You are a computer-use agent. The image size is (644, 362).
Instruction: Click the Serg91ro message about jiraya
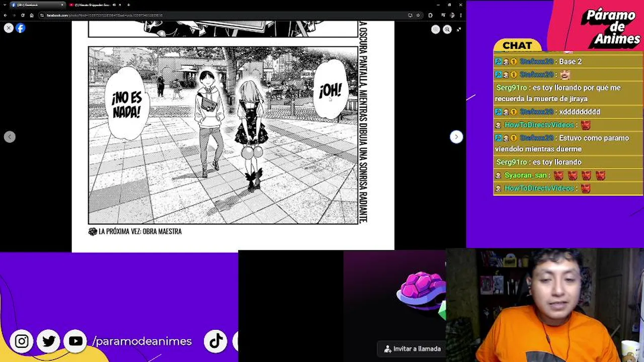click(x=568, y=93)
